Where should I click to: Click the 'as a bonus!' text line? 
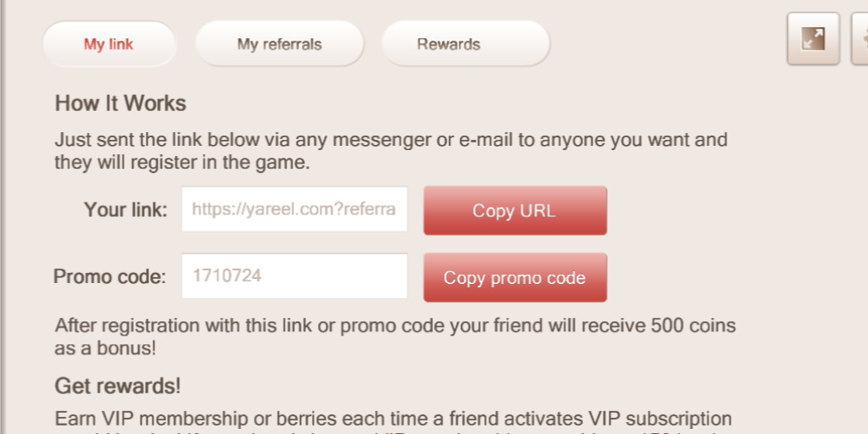coord(105,348)
